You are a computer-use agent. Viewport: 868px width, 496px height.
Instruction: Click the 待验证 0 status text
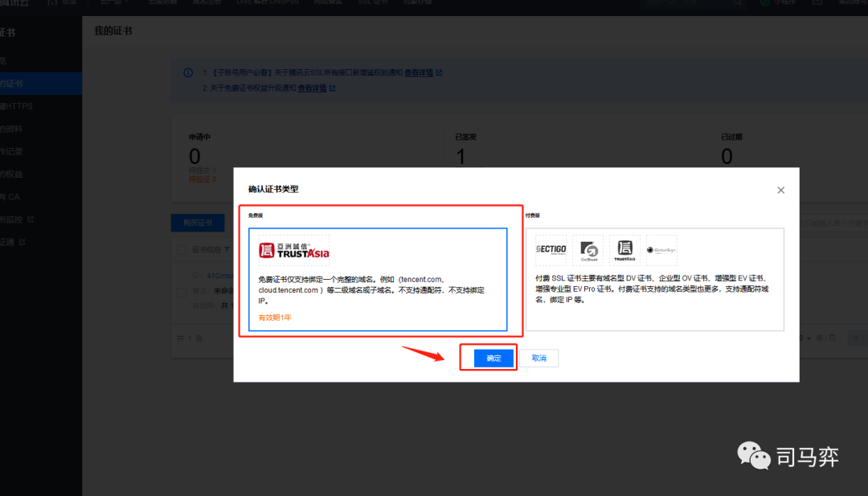[203, 179]
